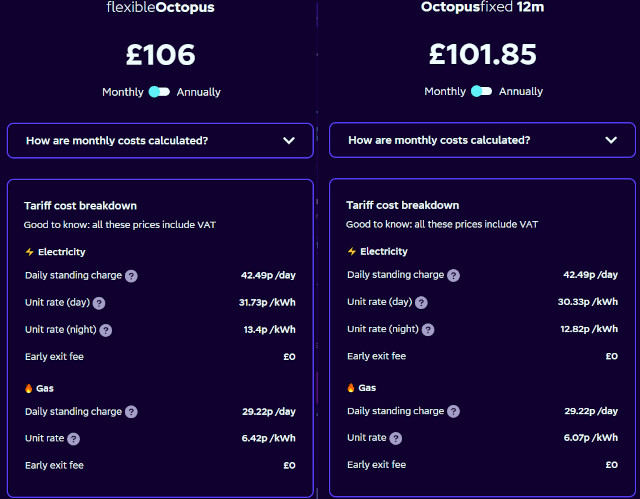640x499 pixels.
Task: Select Annually label under the £106 price
Action: 198,92
